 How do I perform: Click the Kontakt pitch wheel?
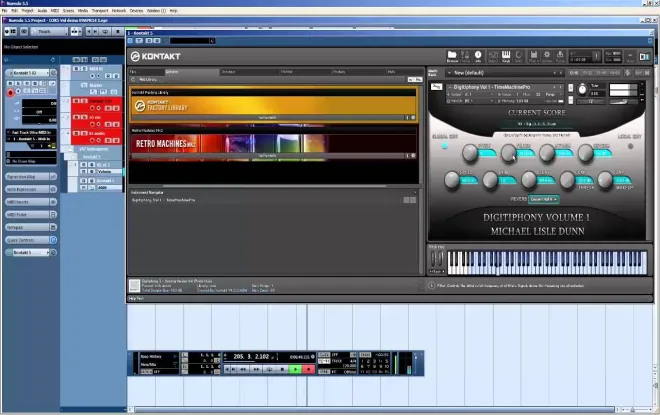pos(434,258)
